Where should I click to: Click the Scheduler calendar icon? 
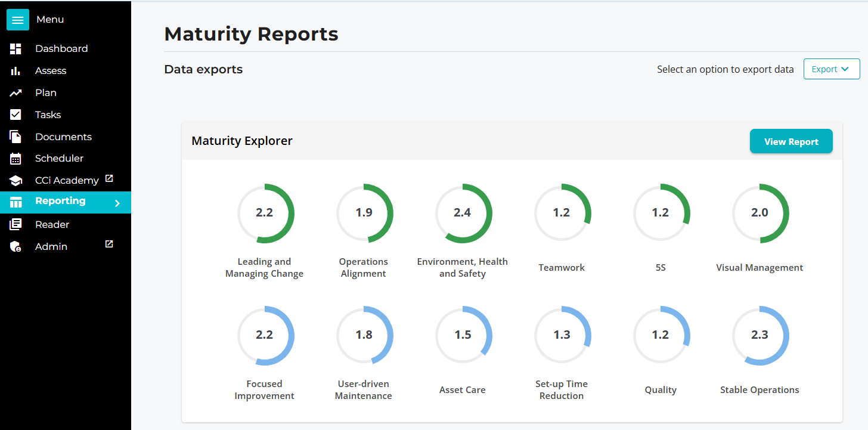(x=16, y=159)
